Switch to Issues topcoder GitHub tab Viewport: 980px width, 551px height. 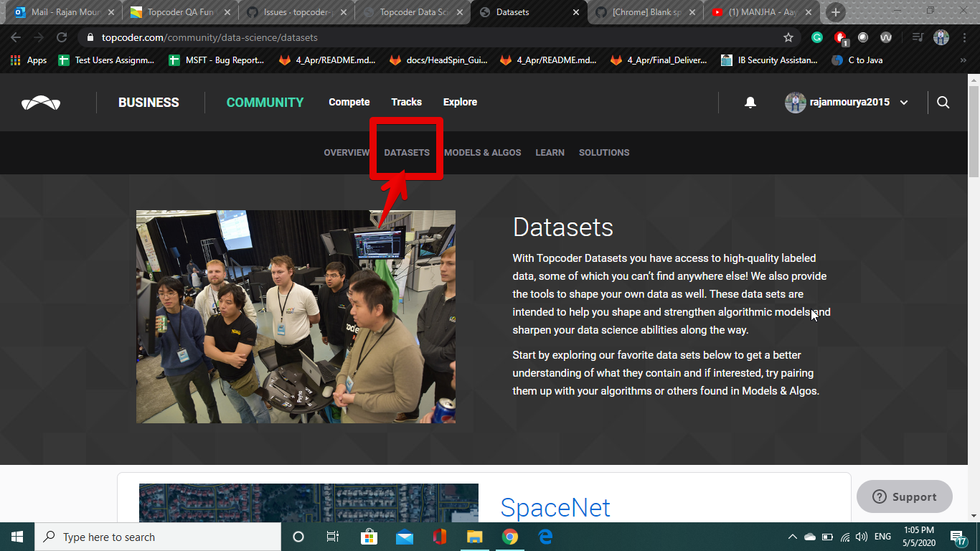tap(296, 12)
